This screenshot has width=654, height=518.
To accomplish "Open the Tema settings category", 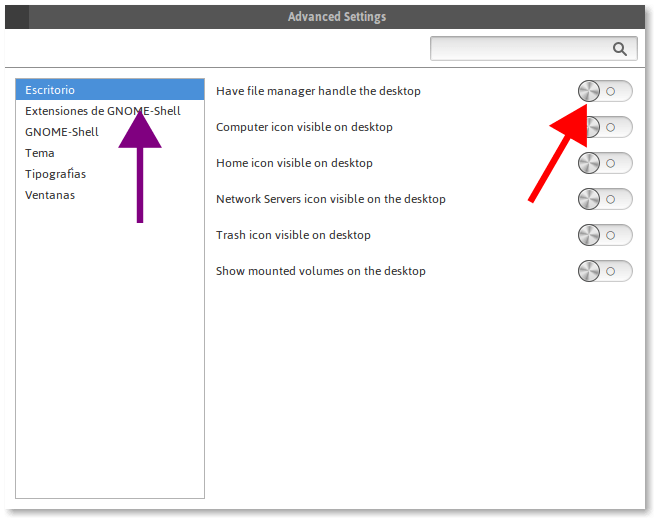I will [x=40, y=153].
